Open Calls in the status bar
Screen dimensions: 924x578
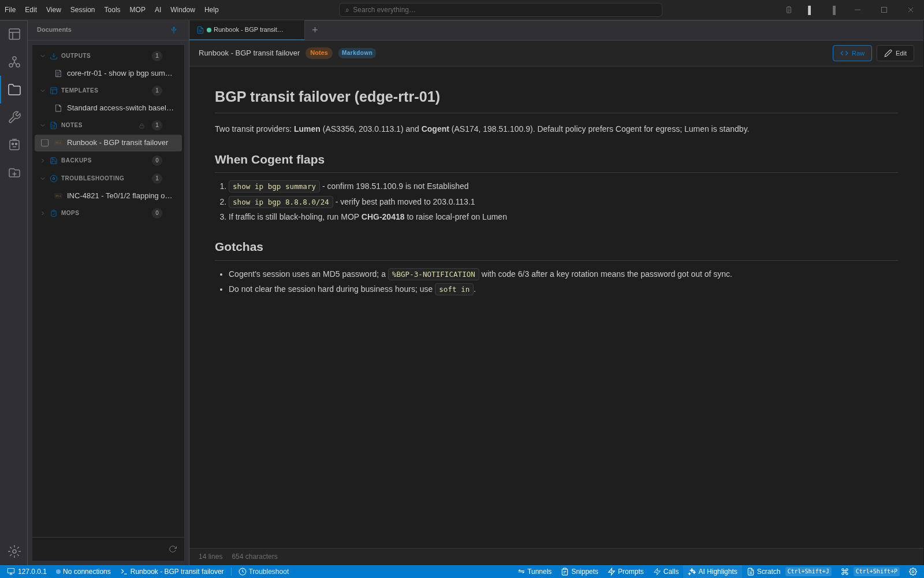(666, 572)
